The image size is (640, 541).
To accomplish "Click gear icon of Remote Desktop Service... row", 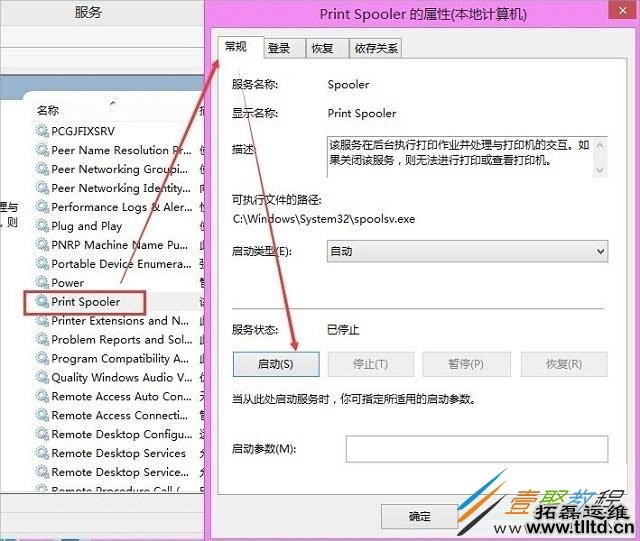I will tap(42, 472).
